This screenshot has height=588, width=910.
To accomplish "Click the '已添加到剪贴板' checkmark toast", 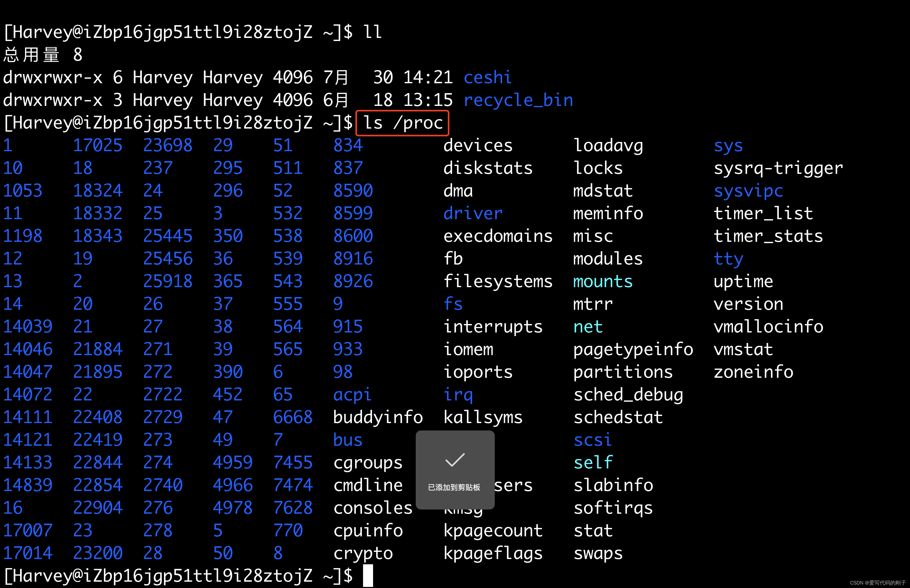I will tap(455, 470).
